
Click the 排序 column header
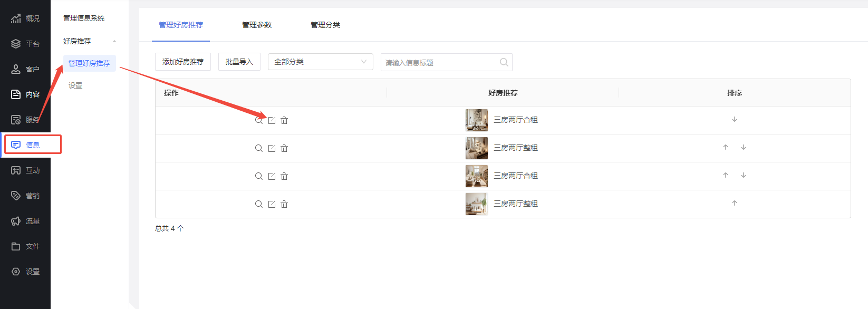735,93
